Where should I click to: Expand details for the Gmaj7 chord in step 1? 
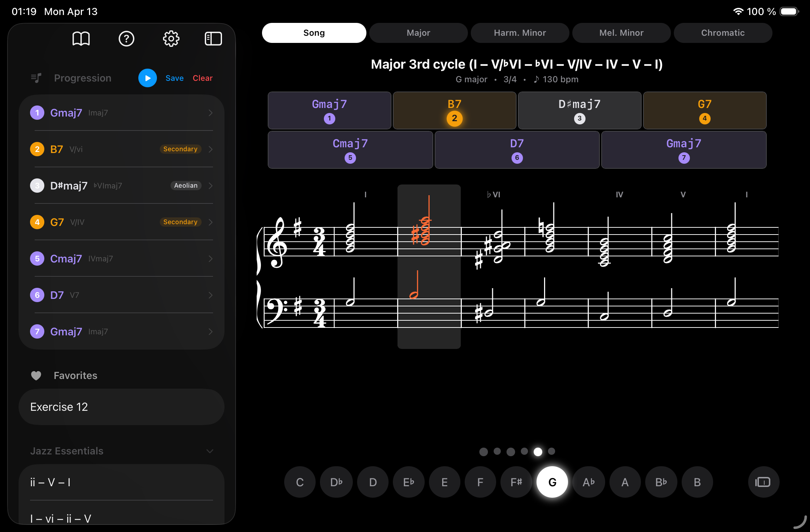coord(211,113)
